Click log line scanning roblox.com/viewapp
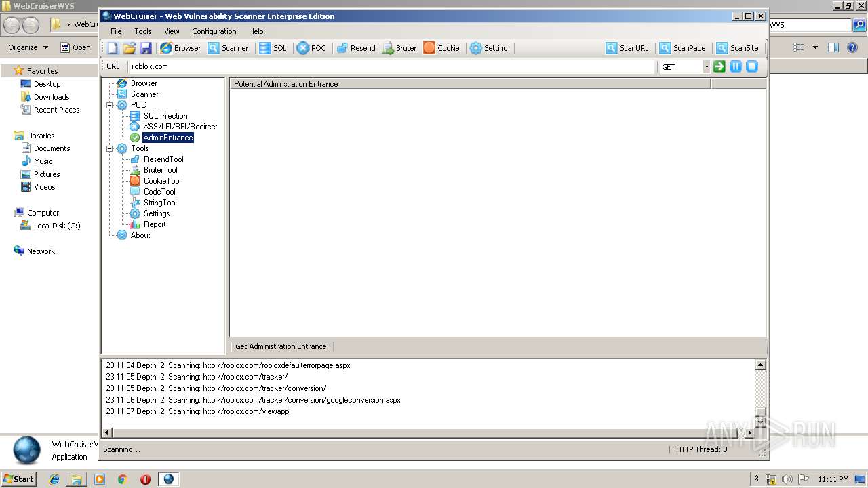 click(197, 411)
